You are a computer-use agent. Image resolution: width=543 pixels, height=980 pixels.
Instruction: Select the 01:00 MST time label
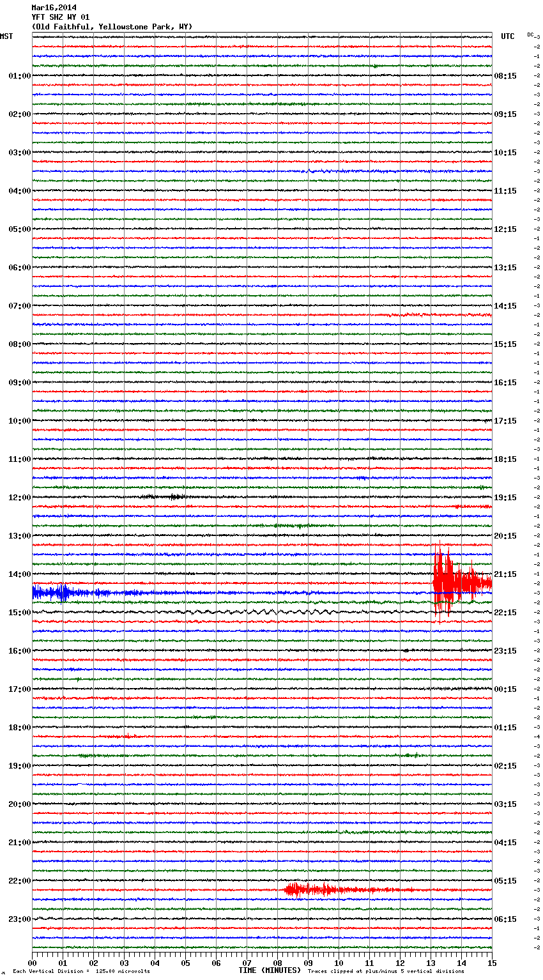coord(19,76)
